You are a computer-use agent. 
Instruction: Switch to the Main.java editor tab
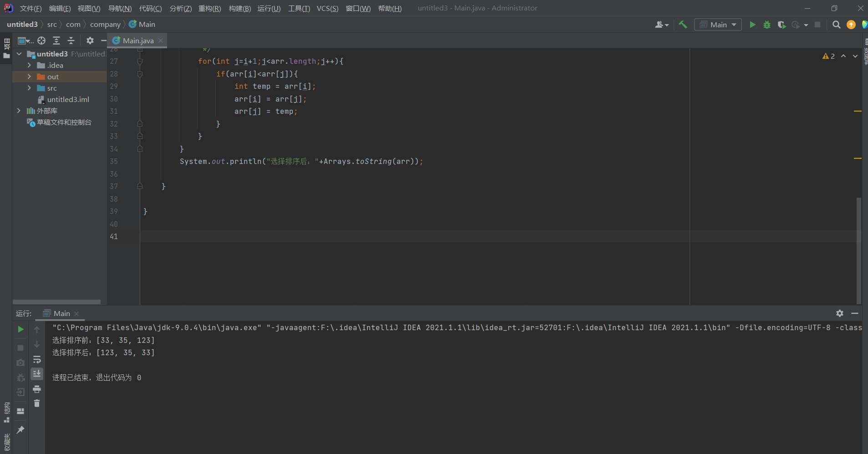[138, 41]
